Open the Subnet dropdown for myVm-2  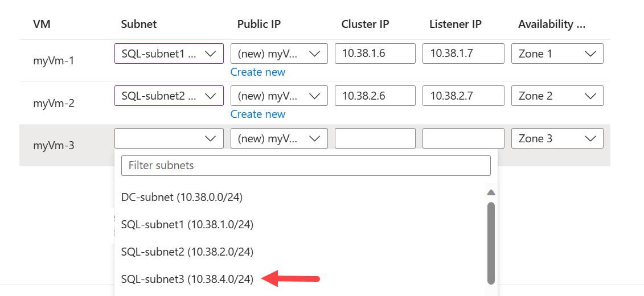[169, 96]
